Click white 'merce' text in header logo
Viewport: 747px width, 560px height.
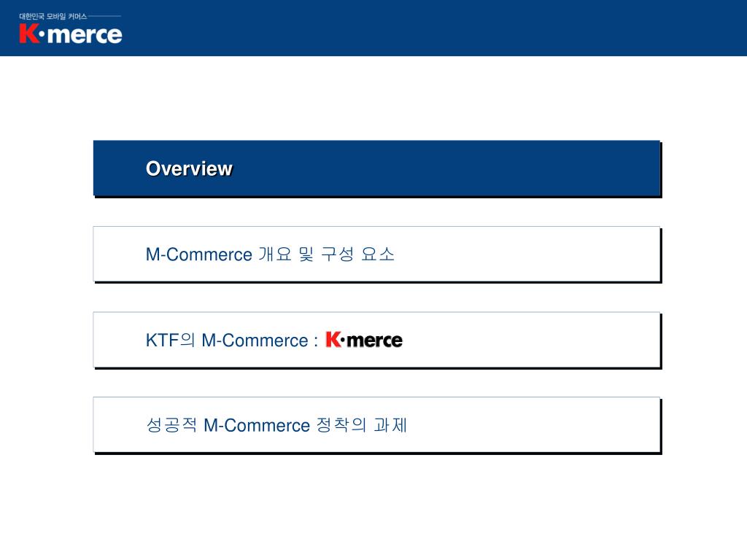pyautogui.click(x=85, y=35)
